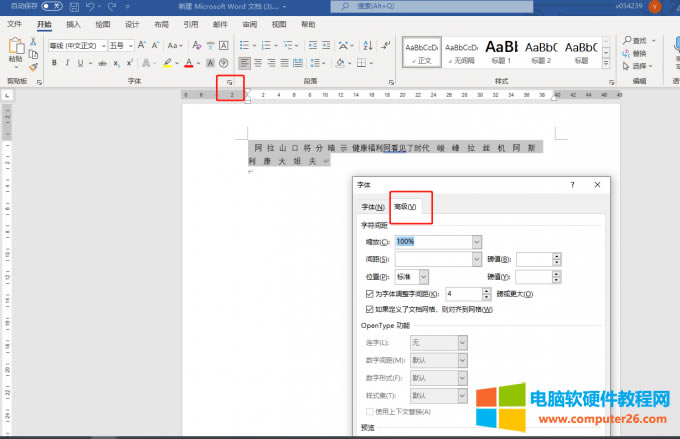This screenshot has width=680, height=439.
Task: Open the Font dialog launcher arrow
Action: point(230,80)
